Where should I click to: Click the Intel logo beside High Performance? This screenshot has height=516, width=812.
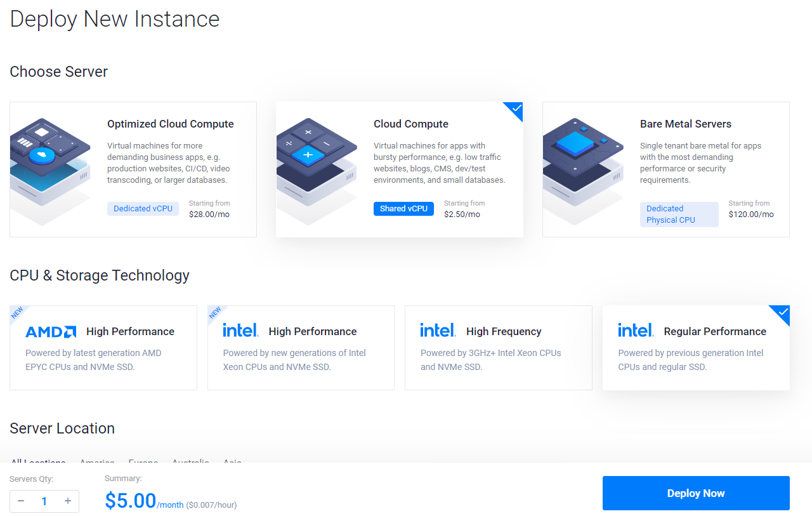click(x=240, y=331)
